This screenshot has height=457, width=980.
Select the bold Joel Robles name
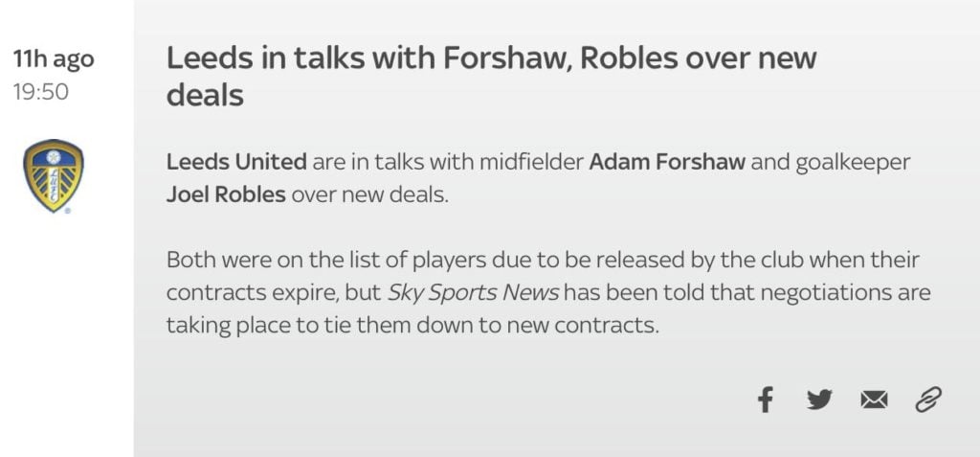(226, 194)
